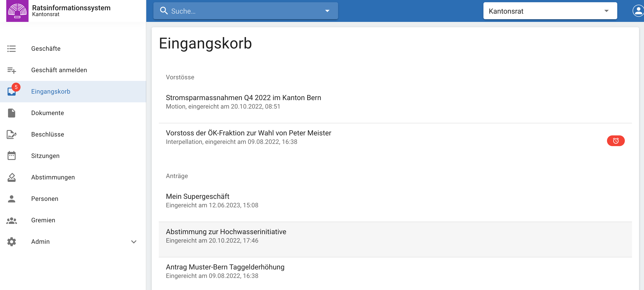Click the Sitzungen calendar icon

click(12, 156)
